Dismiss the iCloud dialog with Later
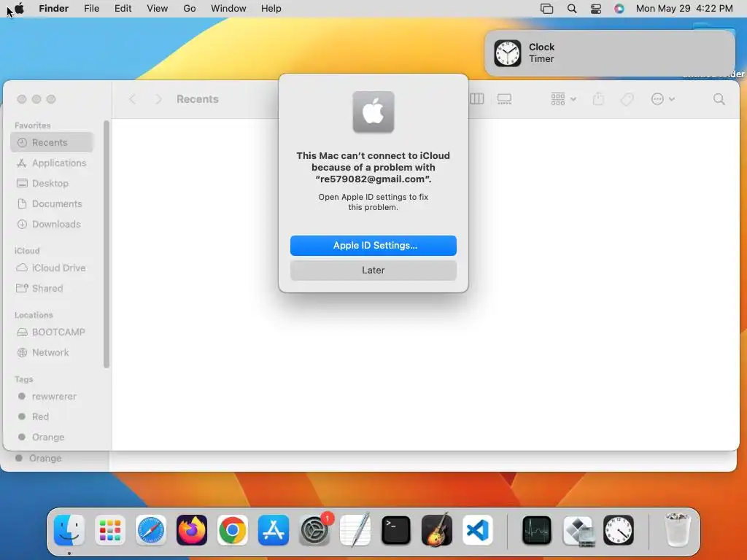 pyautogui.click(x=373, y=271)
